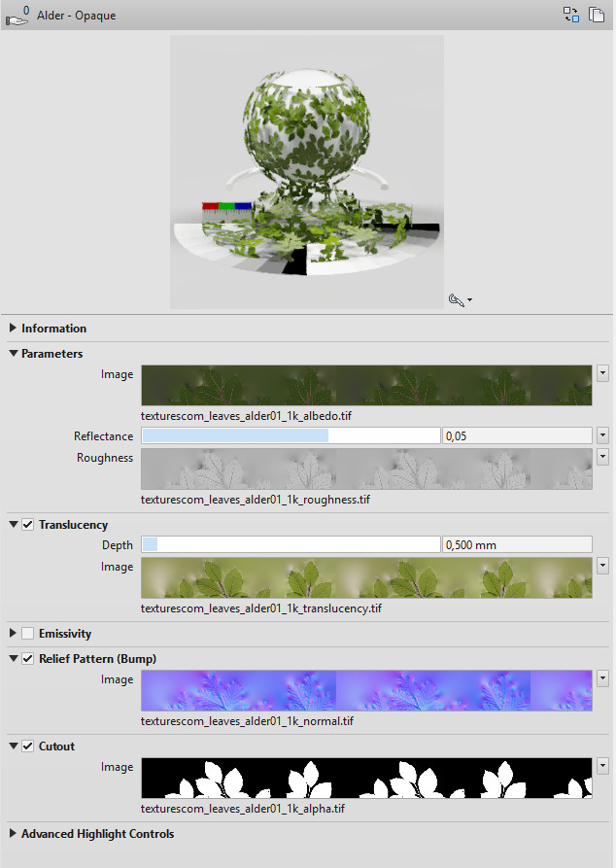Open the preview scene options dropdown icon
Image resolution: width=616 pixels, height=868 pixels.
click(461, 300)
